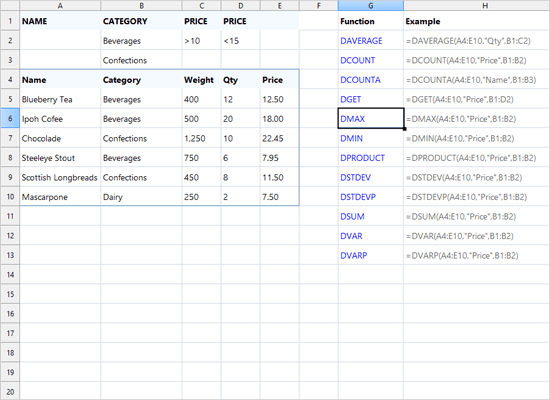
Task: Select the criteria cell >10
Action: tap(201, 41)
